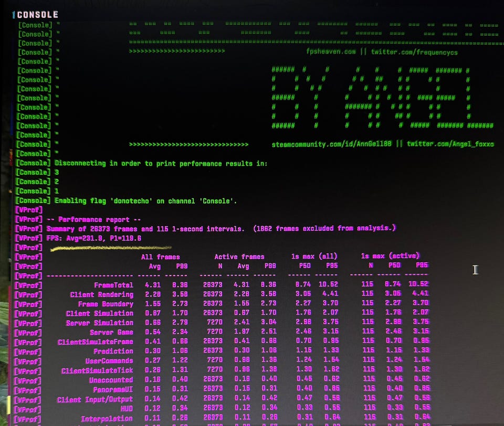Viewport: 504px width, 426px height.
Task: Click Client Rendering's All frames P99 value
Action: click(180, 294)
